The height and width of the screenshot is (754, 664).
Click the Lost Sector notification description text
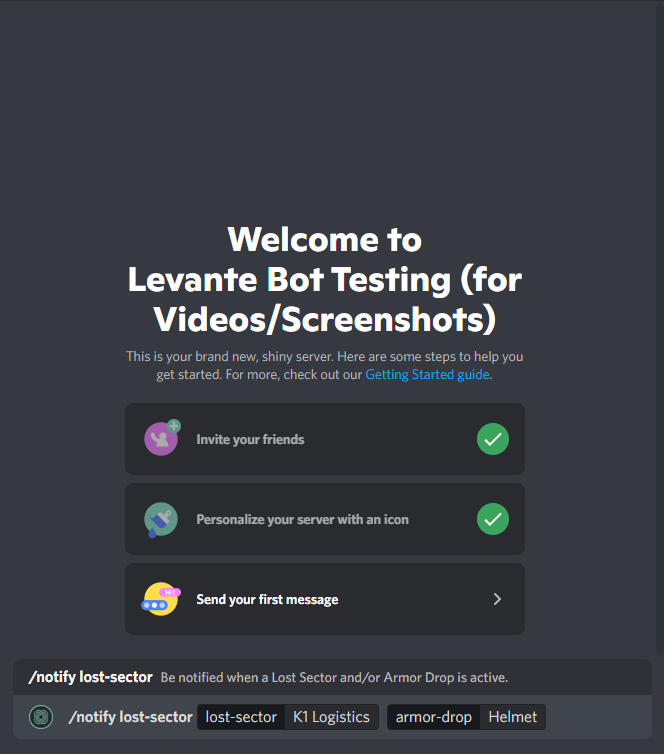(x=334, y=678)
